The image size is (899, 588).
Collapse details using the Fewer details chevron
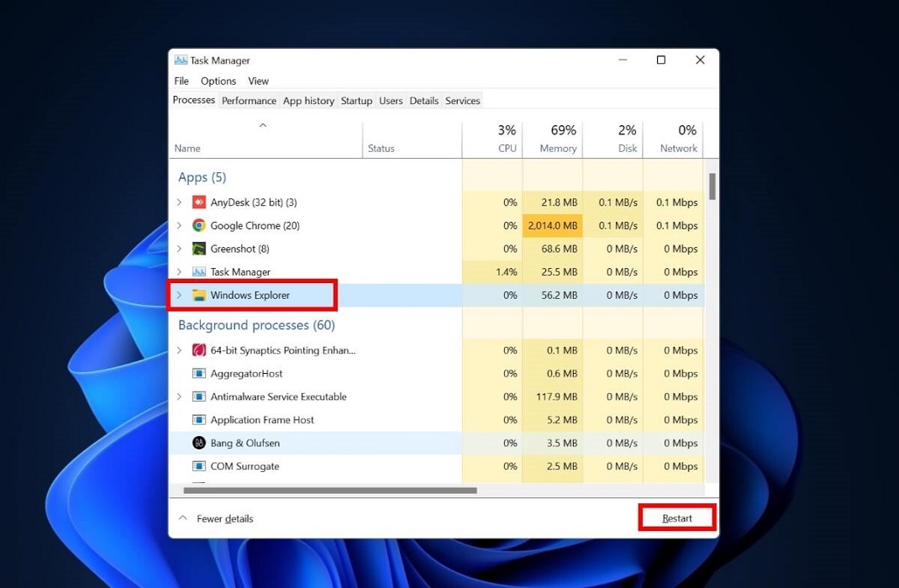tap(182, 518)
